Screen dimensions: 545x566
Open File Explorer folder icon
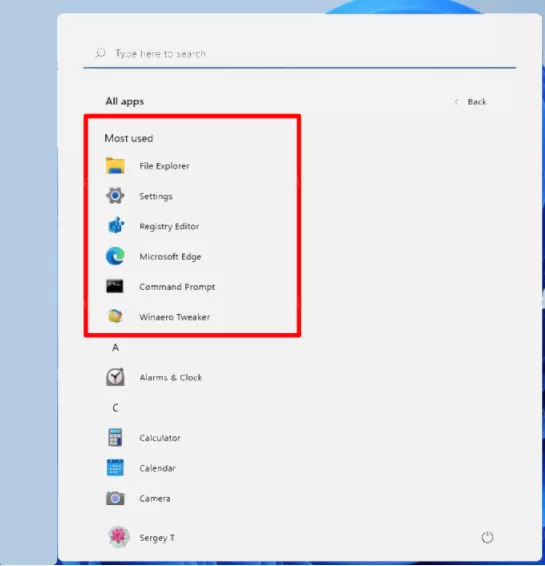[x=115, y=166]
